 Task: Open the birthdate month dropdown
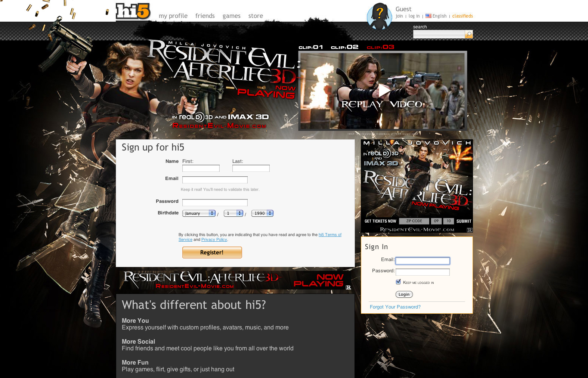tap(199, 213)
